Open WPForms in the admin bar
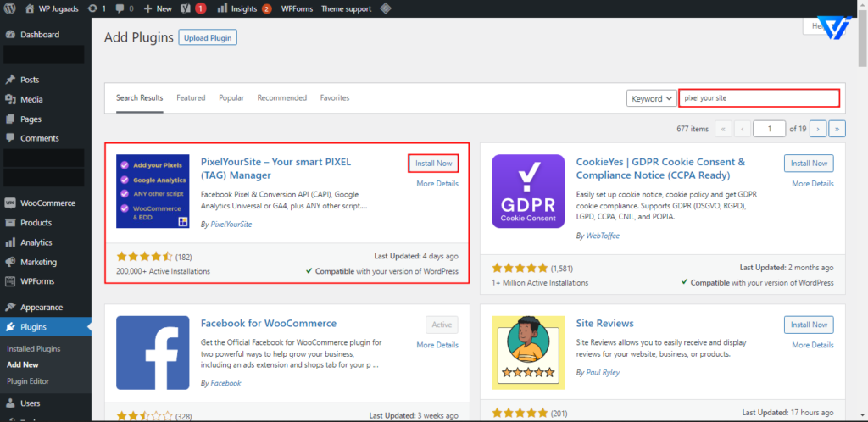This screenshot has height=422, width=868. point(297,8)
